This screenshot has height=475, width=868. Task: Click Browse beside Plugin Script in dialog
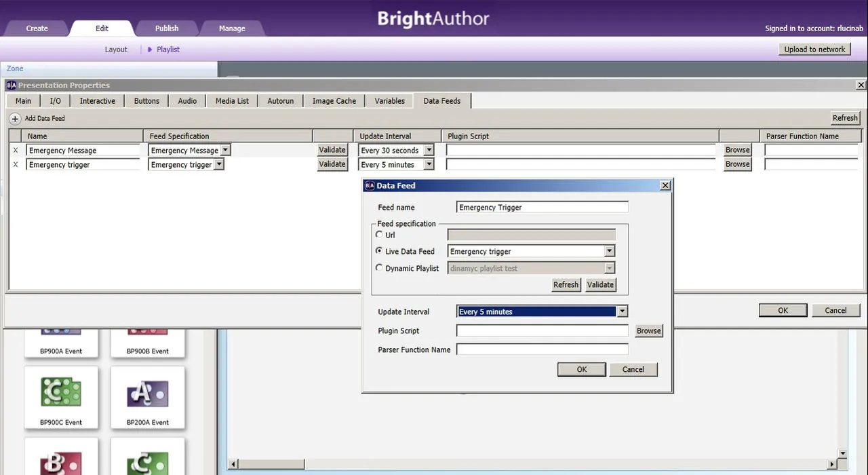coord(648,331)
